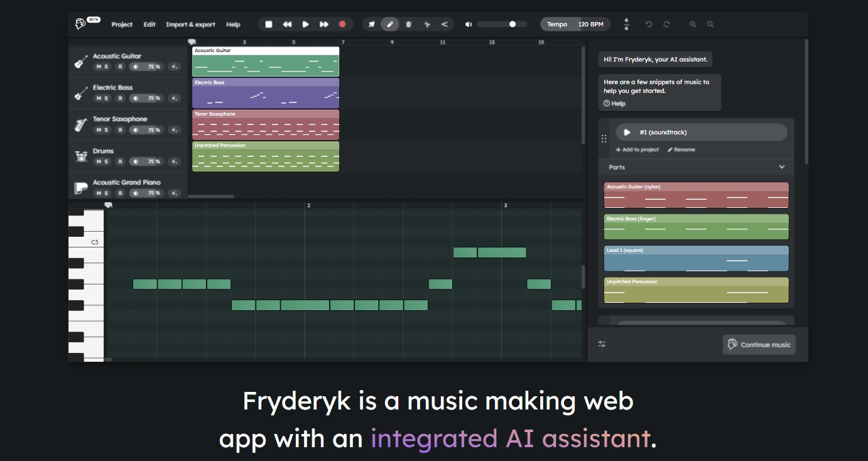Select the pencil draw tool

click(x=390, y=24)
